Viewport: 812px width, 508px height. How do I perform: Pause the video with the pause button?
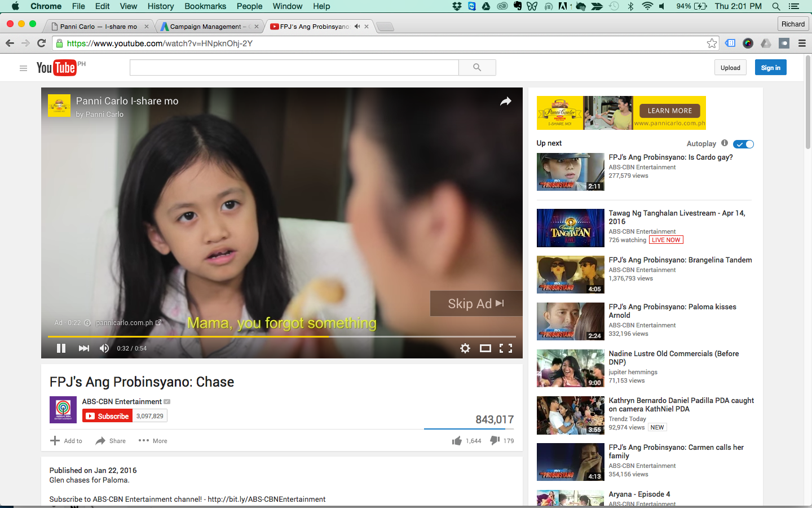[61, 348]
